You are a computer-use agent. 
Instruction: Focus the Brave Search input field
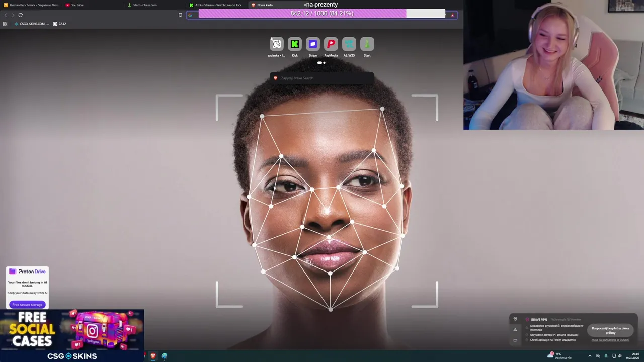pyautogui.click(x=322, y=78)
